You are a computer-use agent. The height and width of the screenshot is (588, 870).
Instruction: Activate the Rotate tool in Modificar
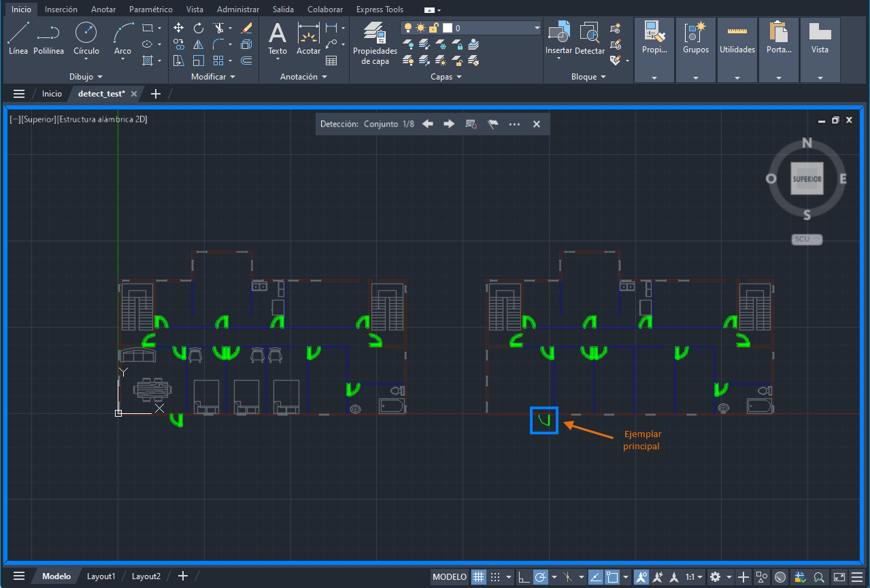[199, 28]
